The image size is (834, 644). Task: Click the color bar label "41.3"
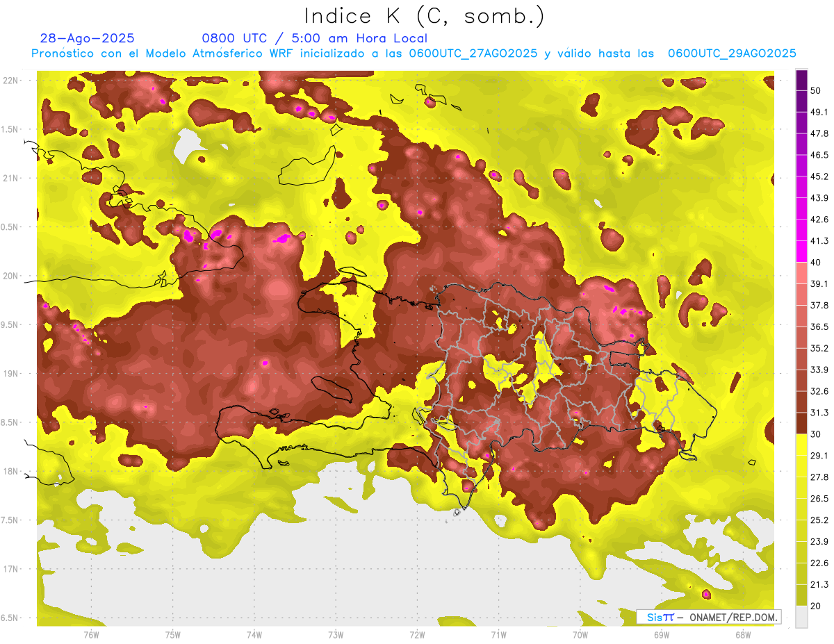[819, 241]
